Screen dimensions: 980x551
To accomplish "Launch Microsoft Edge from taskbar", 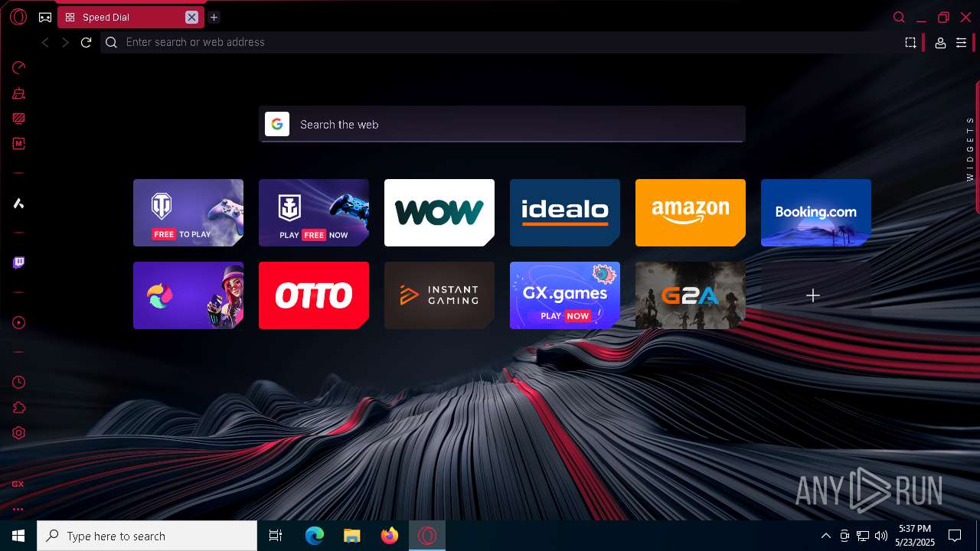I will pyautogui.click(x=314, y=536).
